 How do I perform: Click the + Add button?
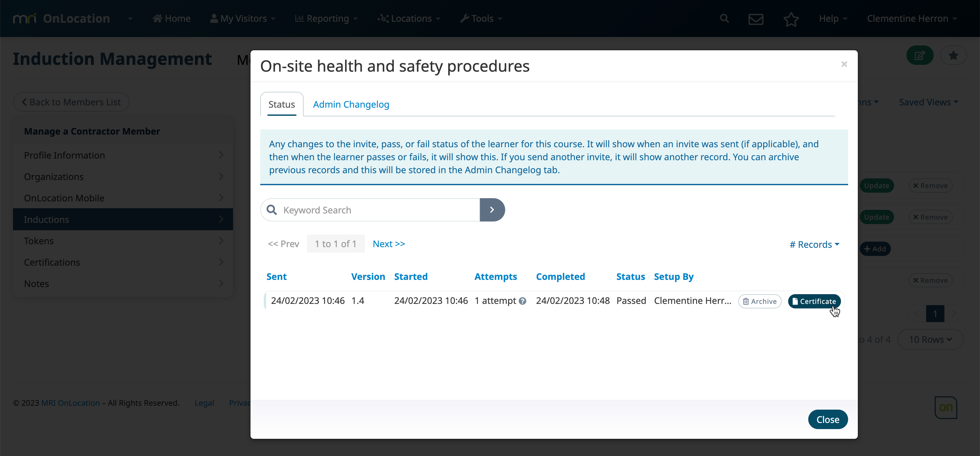(x=875, y=248)
